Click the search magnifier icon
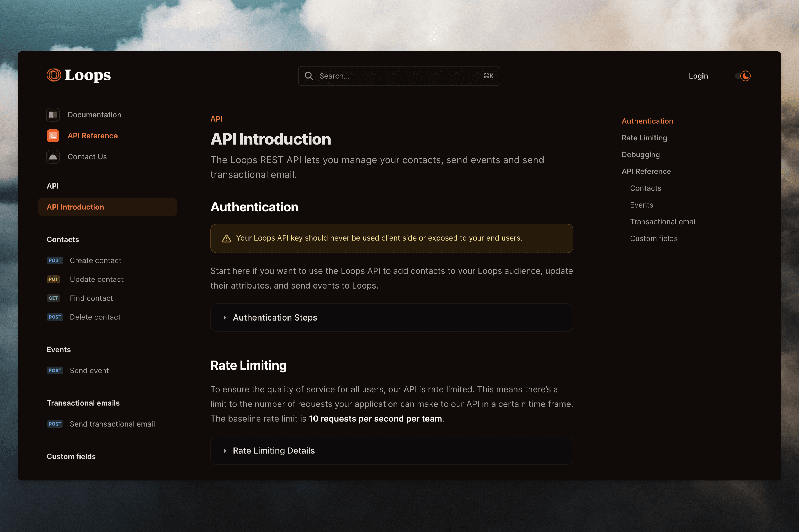 pos(309,76)
